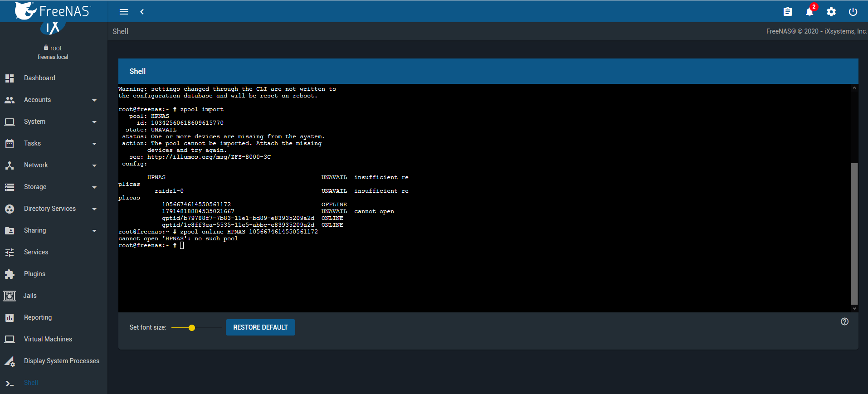The image size is (868, 394).
Task: Click the terminal scroll down arrow
Action: 854,308
